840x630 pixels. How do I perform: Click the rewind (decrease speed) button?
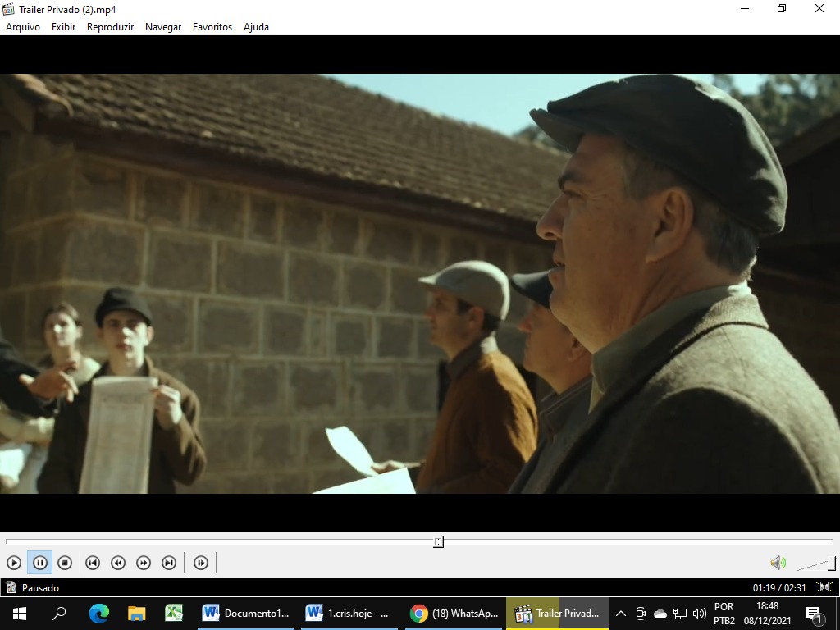coord(118,563)
